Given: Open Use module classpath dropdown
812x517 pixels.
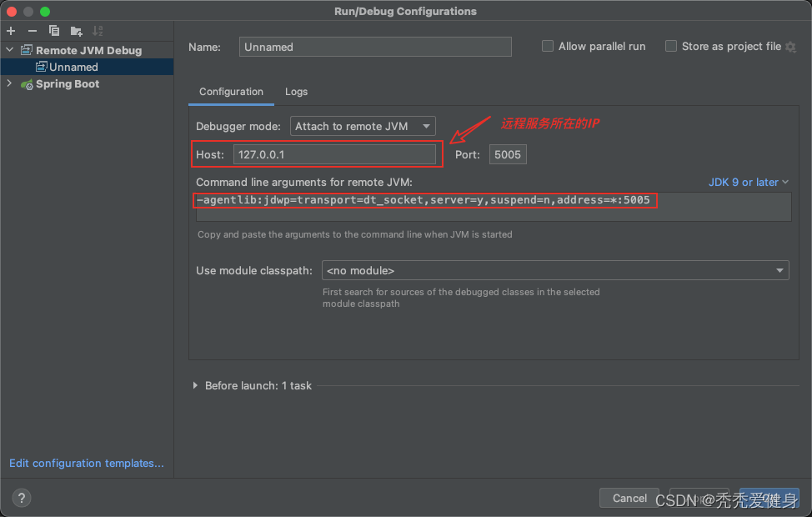Looking at the screenshot, I should click(x=555, y=270).
